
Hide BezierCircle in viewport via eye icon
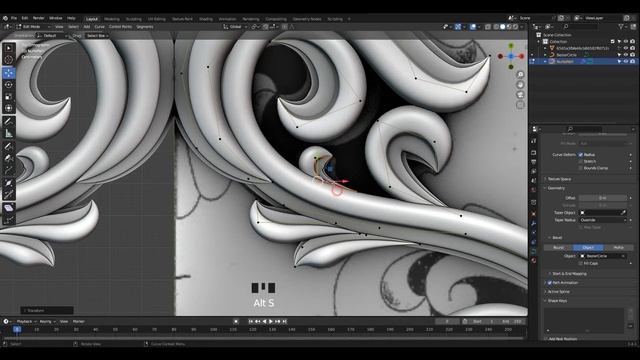pos(626,55)
